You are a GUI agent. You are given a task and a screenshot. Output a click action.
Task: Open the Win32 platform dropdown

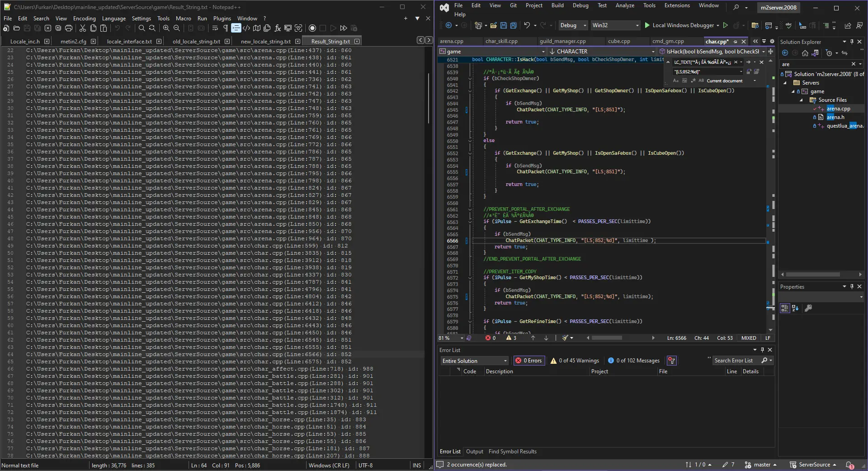(615, 25)
